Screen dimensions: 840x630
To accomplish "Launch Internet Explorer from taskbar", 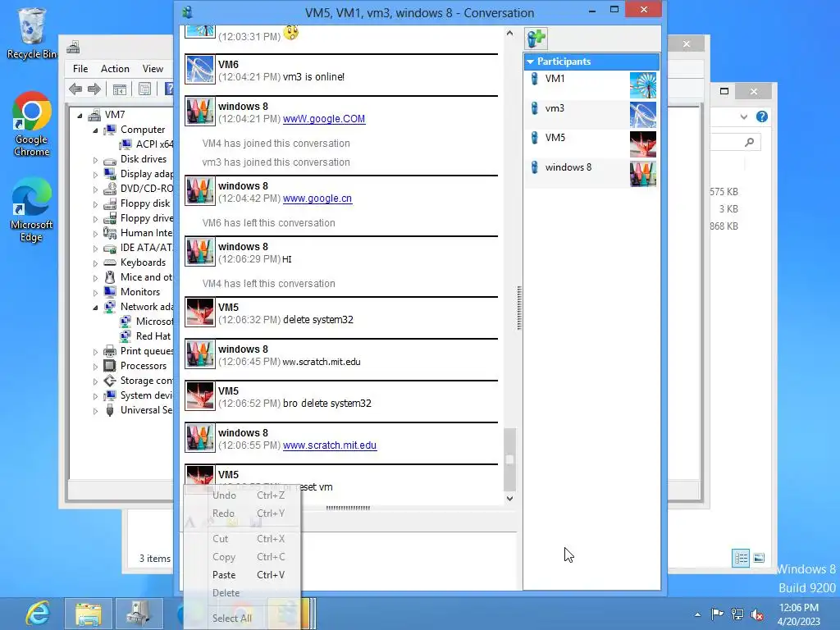I will coord(38,614).
